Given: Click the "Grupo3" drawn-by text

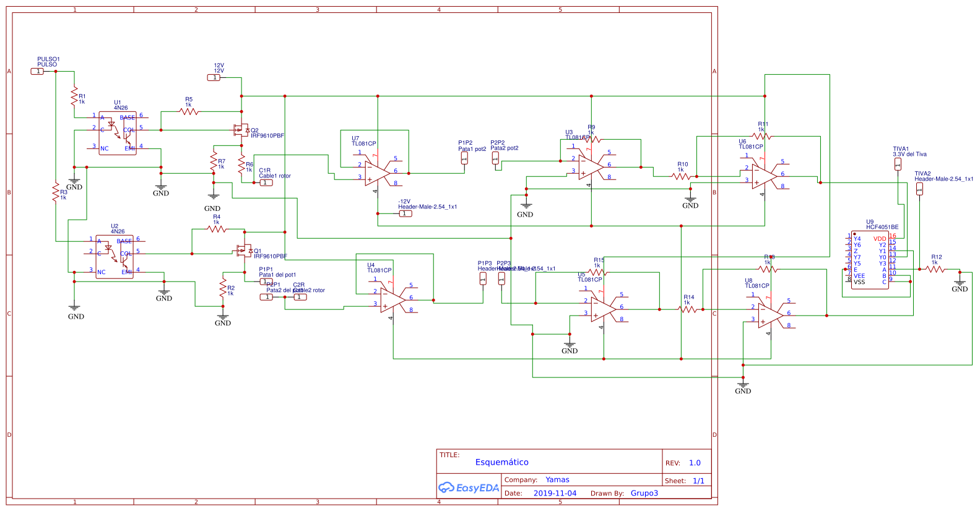Looking at the screenshot, I should (644, 493).
